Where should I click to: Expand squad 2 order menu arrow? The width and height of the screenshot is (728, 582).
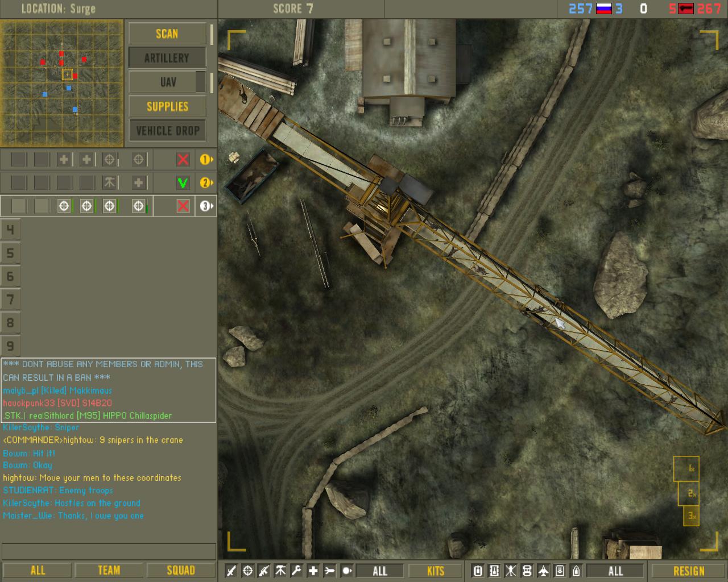pos(206,182)
